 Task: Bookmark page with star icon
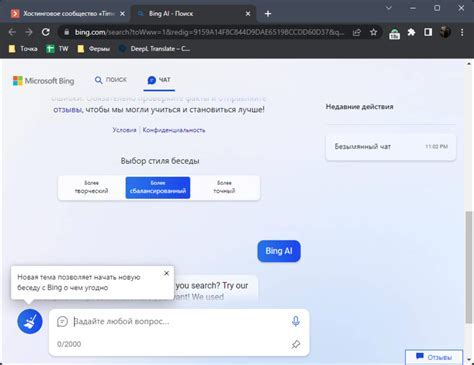coord(373,32)
